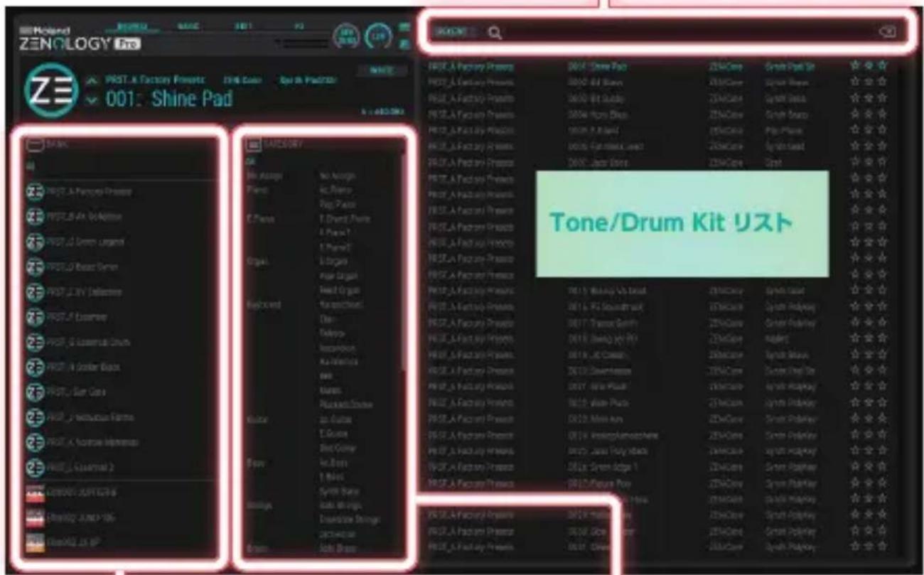Open the EXM001 JUPITER-8 expansion thumbnail

[35, 493]
